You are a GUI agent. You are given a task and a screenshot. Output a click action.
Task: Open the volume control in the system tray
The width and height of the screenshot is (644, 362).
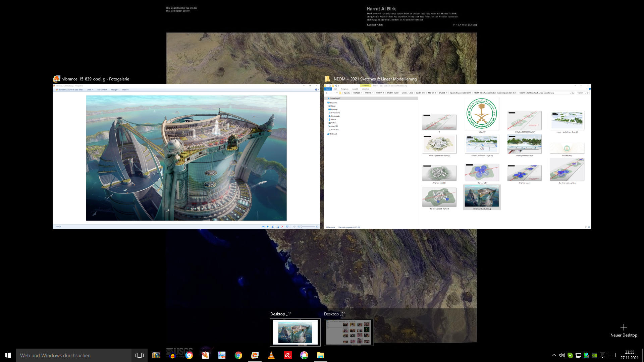click(562, 355)
